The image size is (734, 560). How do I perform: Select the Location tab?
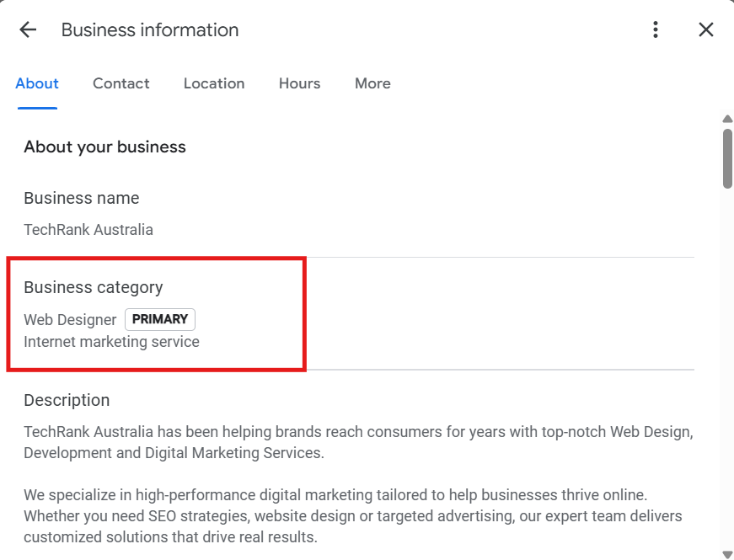coord(214,83)
